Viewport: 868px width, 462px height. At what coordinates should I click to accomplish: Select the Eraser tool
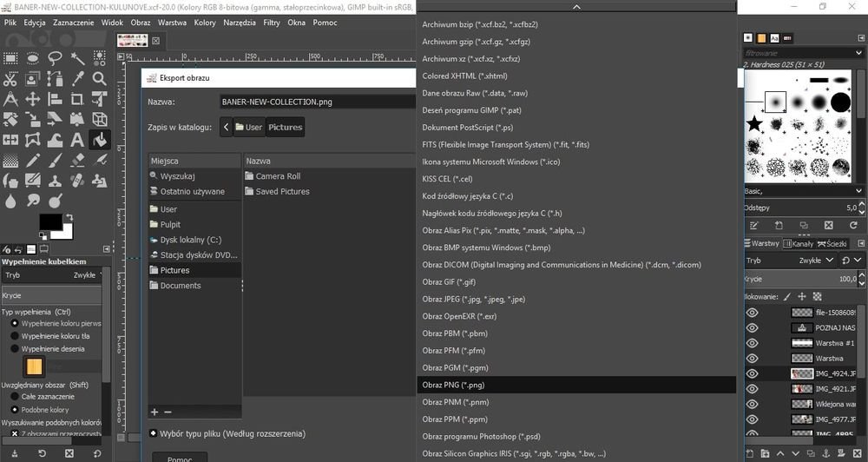(77, 161)
